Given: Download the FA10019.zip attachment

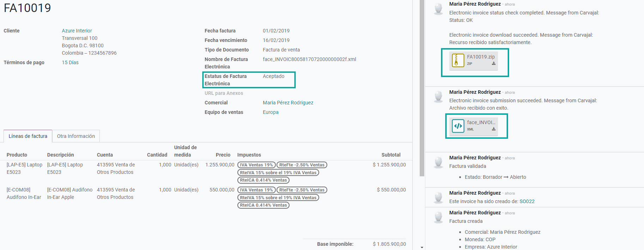Looking at the screenshot, I should coord(493,64).
